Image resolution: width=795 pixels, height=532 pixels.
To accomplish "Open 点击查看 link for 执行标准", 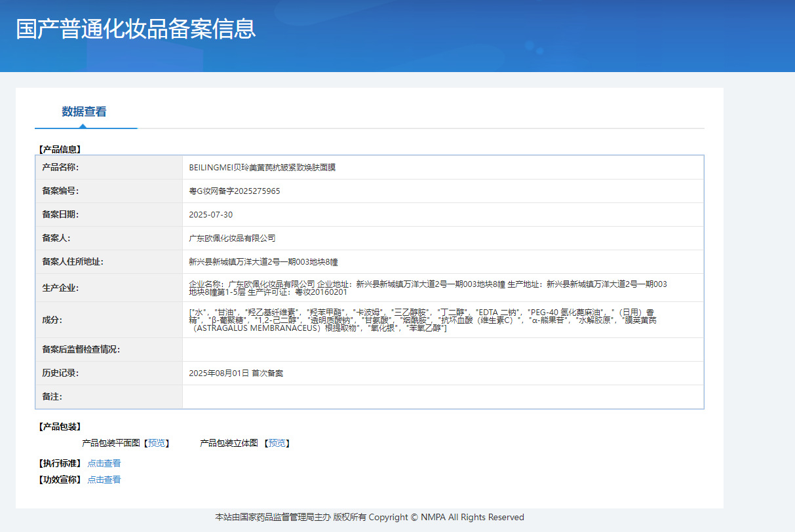I will [x=104, y=463].
